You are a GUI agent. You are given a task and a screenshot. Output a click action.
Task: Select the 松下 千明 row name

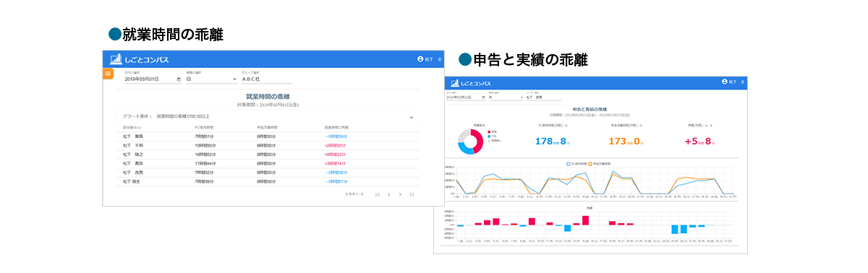pyautogui.click(x=133, y=145)
